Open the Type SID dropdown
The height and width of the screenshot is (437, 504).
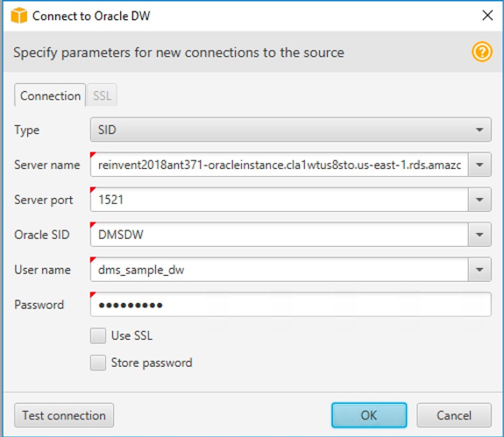coord(291,130)
